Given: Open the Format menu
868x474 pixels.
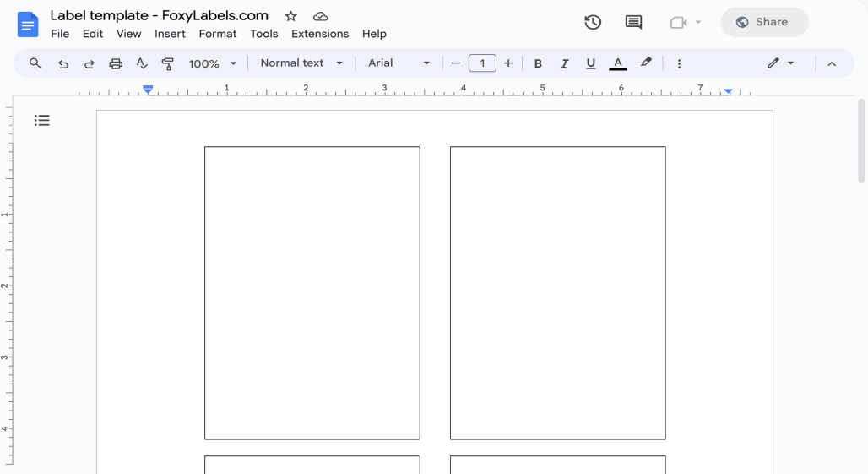Looking at the screenshot, I should tap(218, 34).
